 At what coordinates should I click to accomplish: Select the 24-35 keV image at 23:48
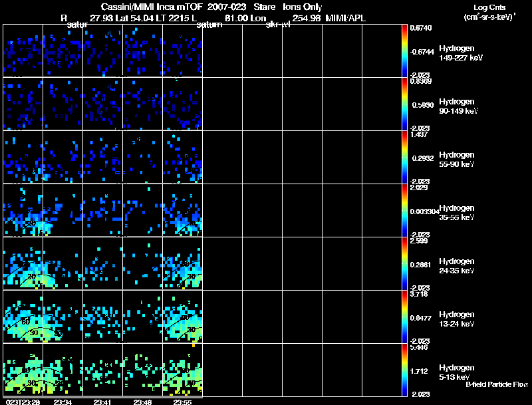(x=142, y=263)
